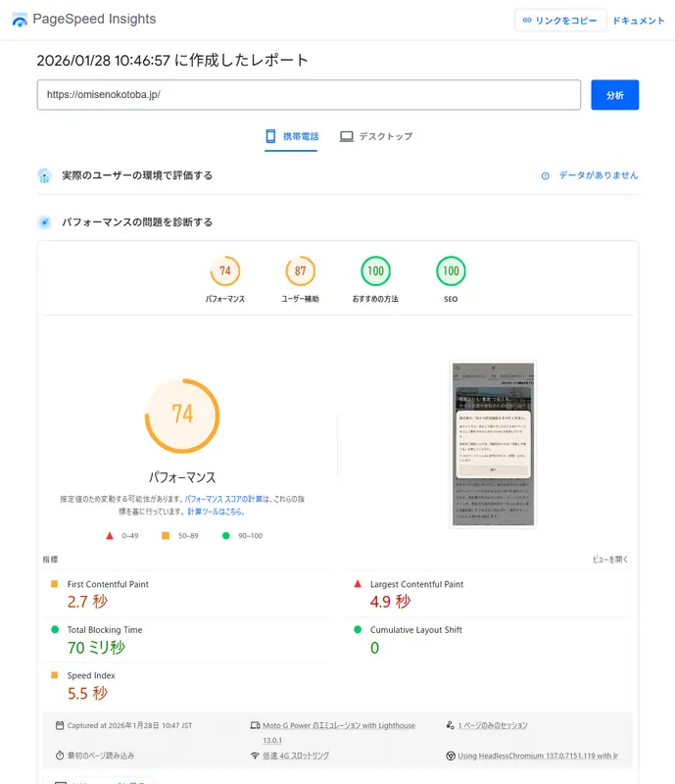Click the icon beside パフォーマンスの問題を診断する

click(x=44, y=222)
